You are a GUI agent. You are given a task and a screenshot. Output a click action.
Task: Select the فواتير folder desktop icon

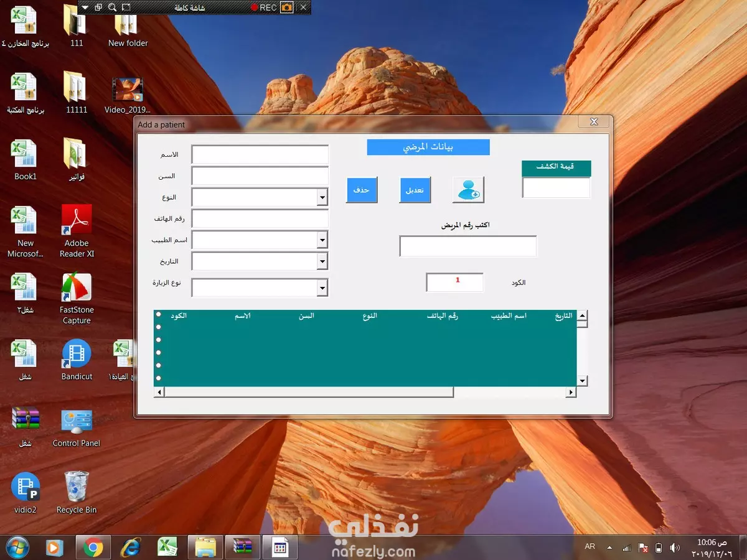[x=77, y=160]
